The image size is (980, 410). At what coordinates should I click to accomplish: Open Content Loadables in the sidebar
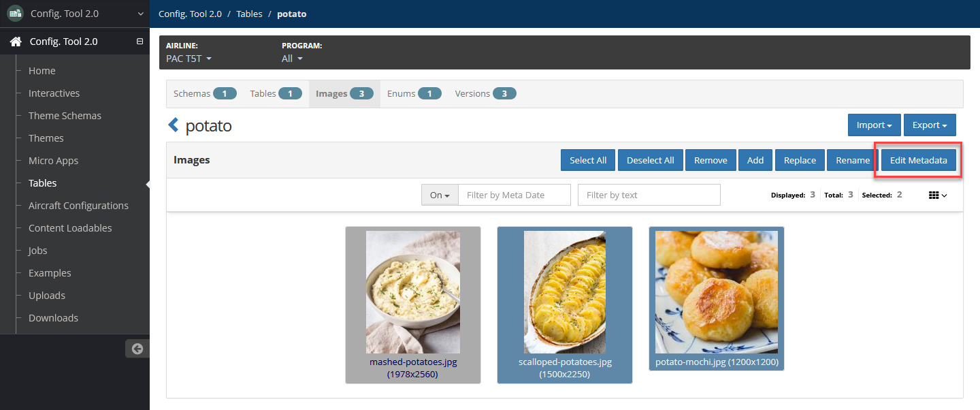tap(70, 228)
